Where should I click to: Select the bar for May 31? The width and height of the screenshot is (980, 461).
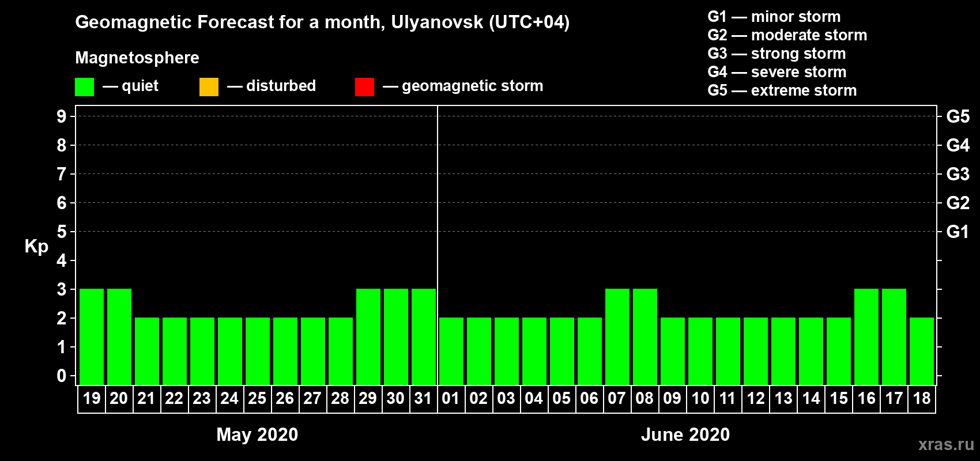[x=424, y=337]
